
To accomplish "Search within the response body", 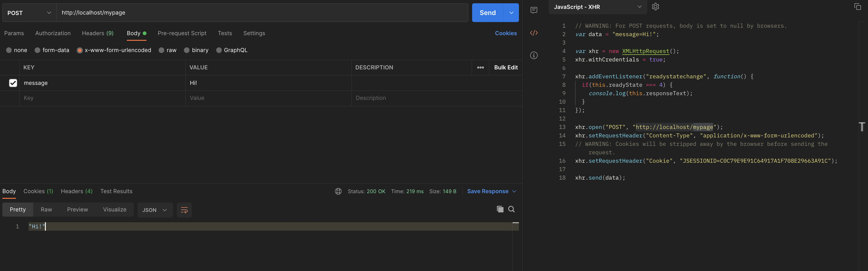I will (x=511, y=209).
